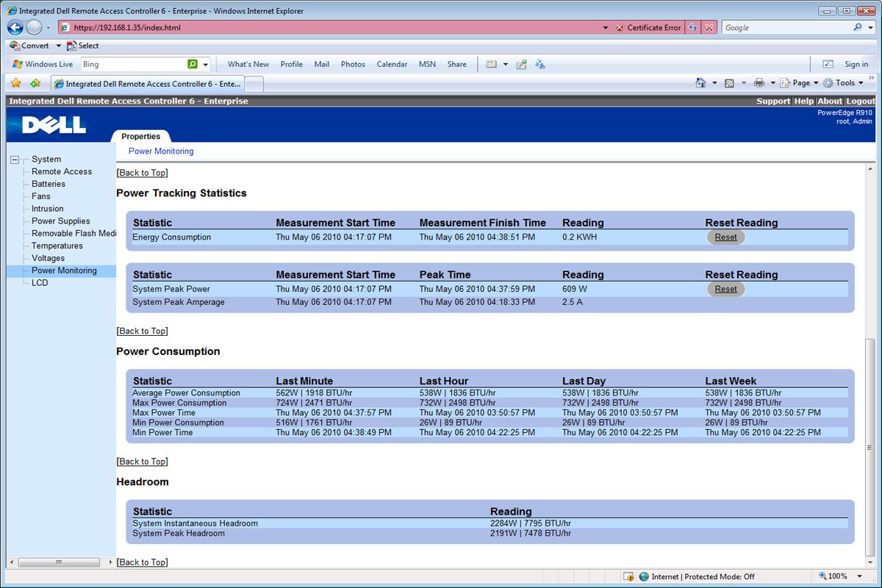The image size is (882, 588).
Task: Click Back to Top above Power Tracking Statistics
Action: pos(143,173)
